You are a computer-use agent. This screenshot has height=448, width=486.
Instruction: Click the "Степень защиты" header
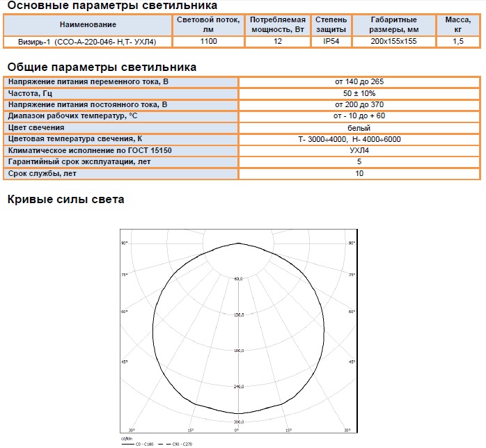point(331,24)
